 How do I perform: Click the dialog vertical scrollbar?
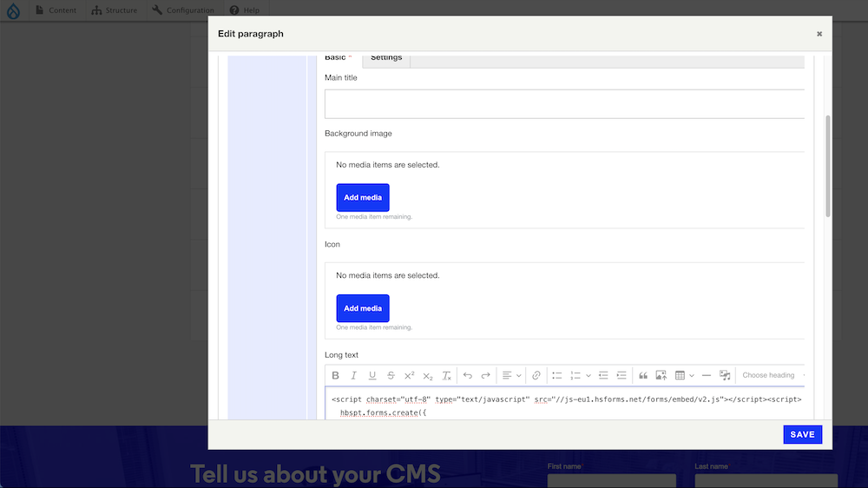(827, 166)
